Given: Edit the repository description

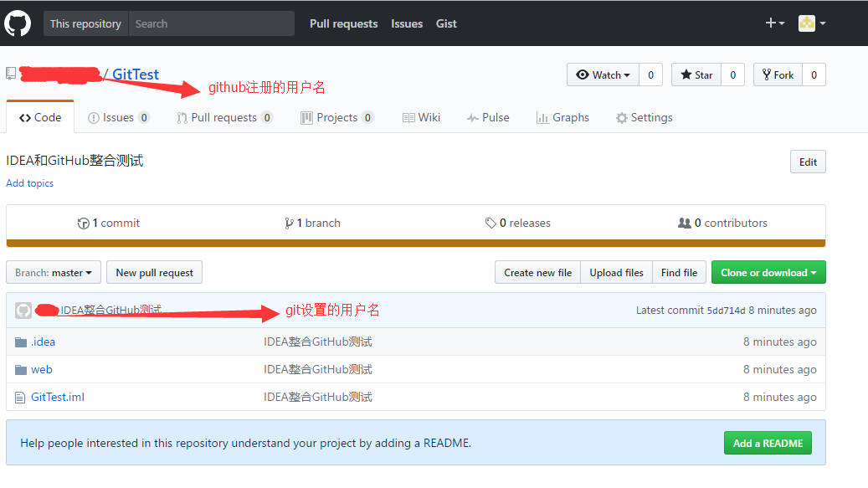Looking at the screenshot, I should (808, 162).
